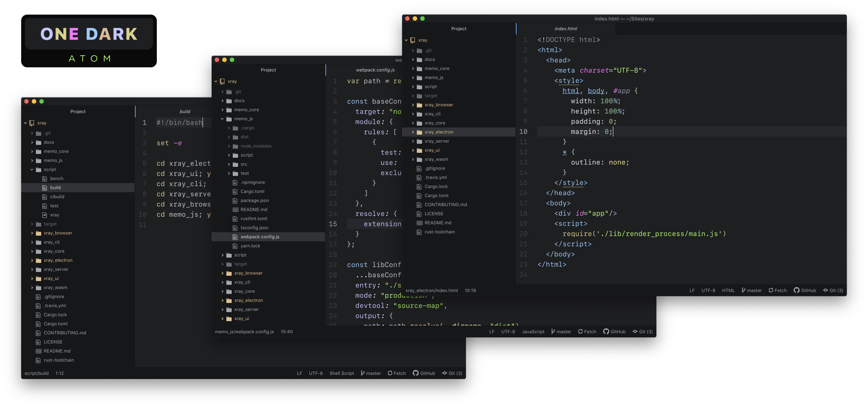The image size is (868, 407).
Task: Click yarn.lock file icon in webpack window
Action: click(x=235, y=246)
